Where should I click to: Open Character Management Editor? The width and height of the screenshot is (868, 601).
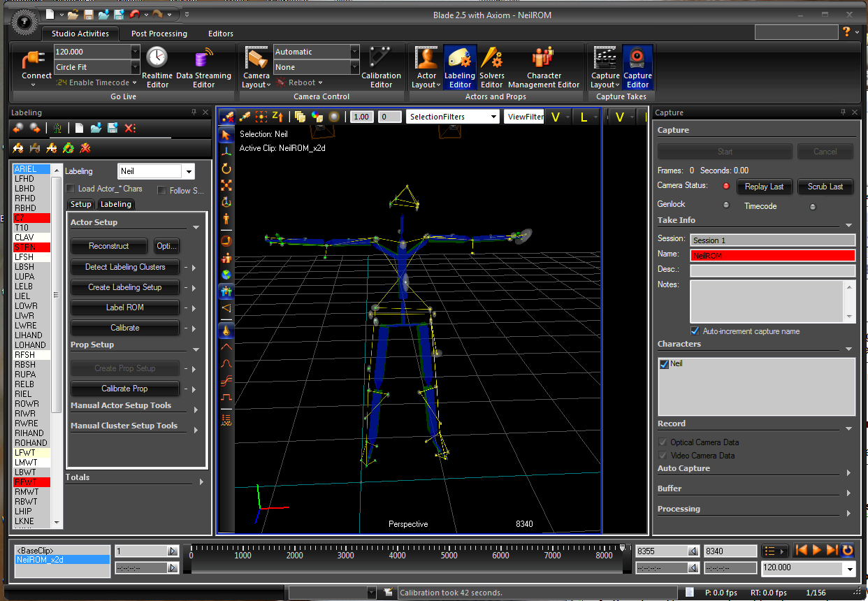[544, 66]
